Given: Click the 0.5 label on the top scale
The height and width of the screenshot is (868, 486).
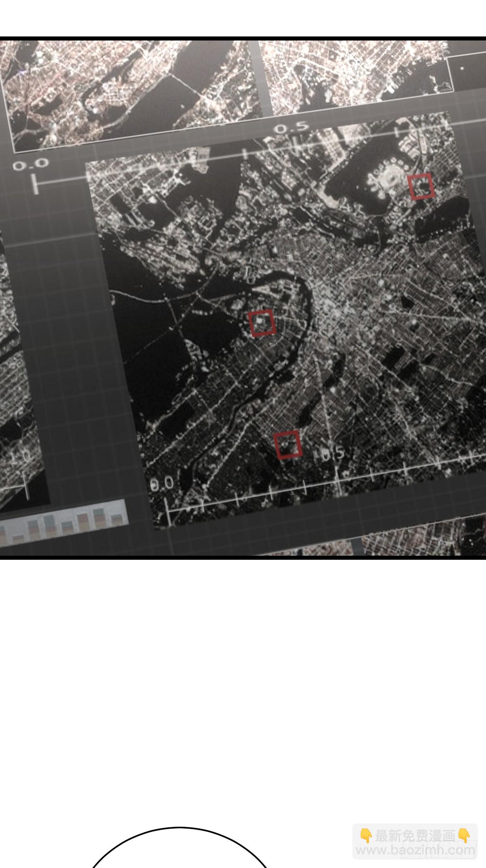Looking at the screenshot, I should (291, 128).
